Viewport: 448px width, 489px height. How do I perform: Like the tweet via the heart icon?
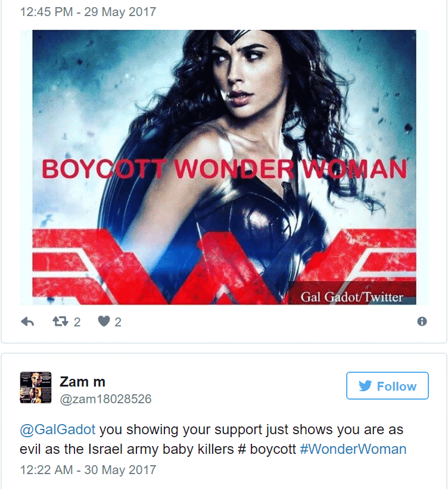pos(104,321)
